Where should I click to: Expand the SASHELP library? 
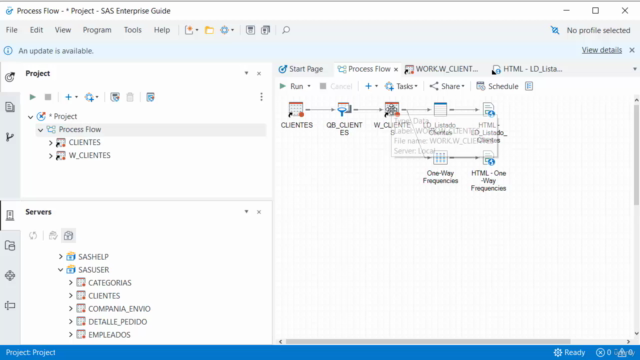coord(60,257)
